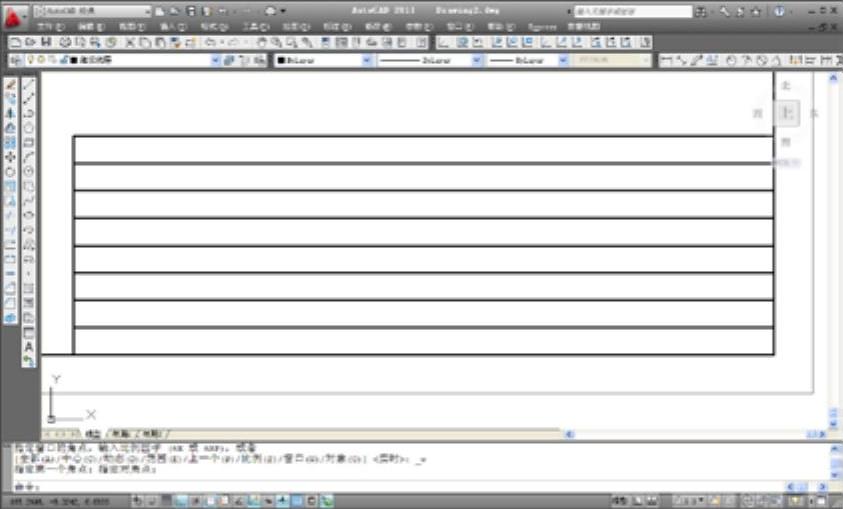Screen dimensions: 843x509
Task: Click the vertical scrollbar up arrow
Action: tap(833, 78)
